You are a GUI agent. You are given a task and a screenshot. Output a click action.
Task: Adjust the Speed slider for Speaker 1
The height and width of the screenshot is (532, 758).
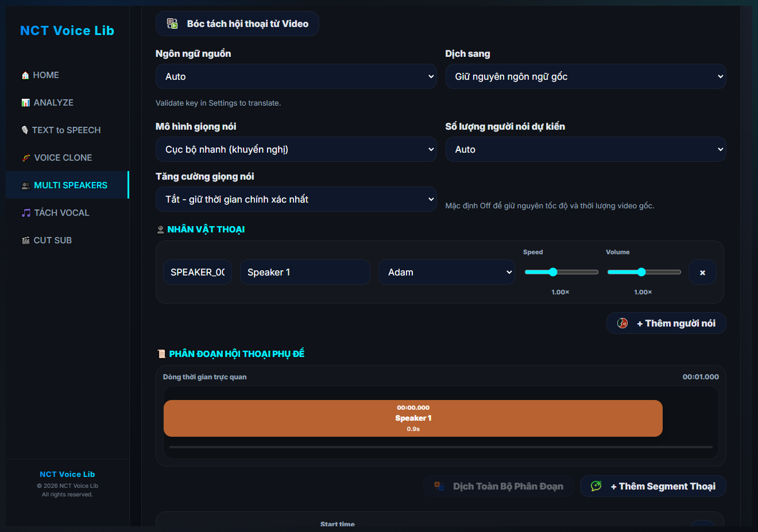coord(561,272)
